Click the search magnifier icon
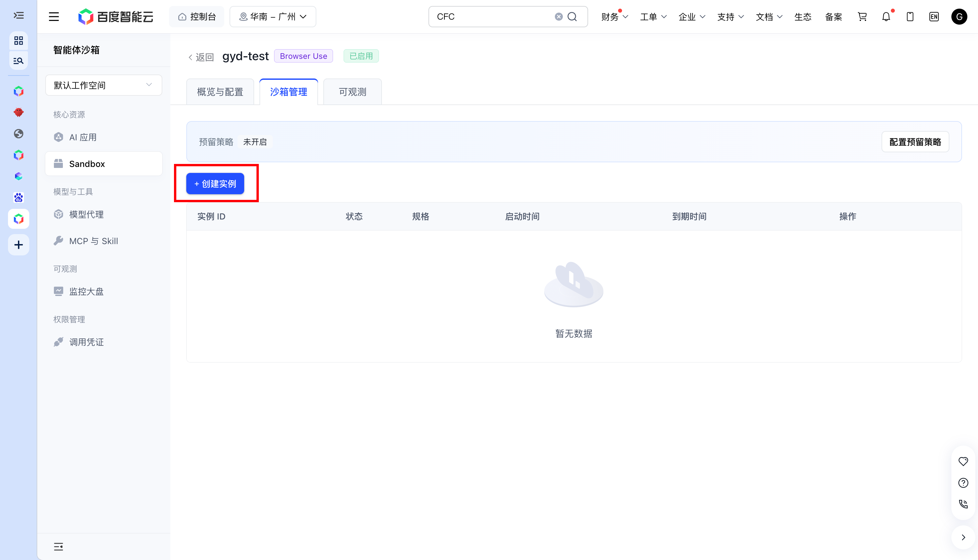This screenshot has width=978, height=560. pyautogui.click(x=572, y=17)
